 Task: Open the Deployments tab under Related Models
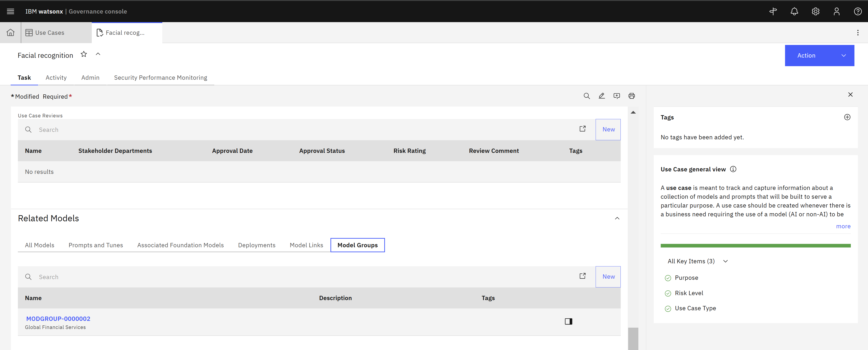(256, 245)
